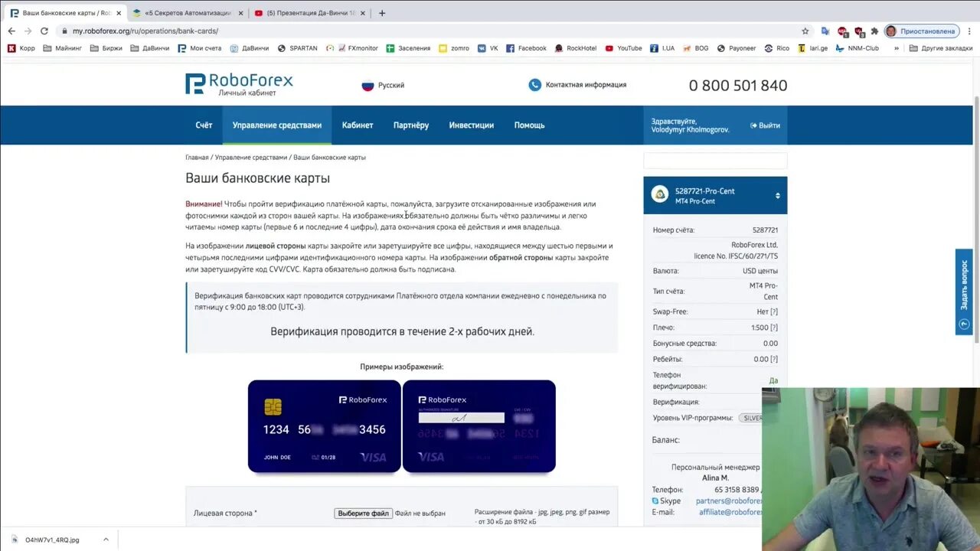Open the FXmonitor bookmark
Screen dimensions: 980x551
pyautogui.click(x=352, y=48)
